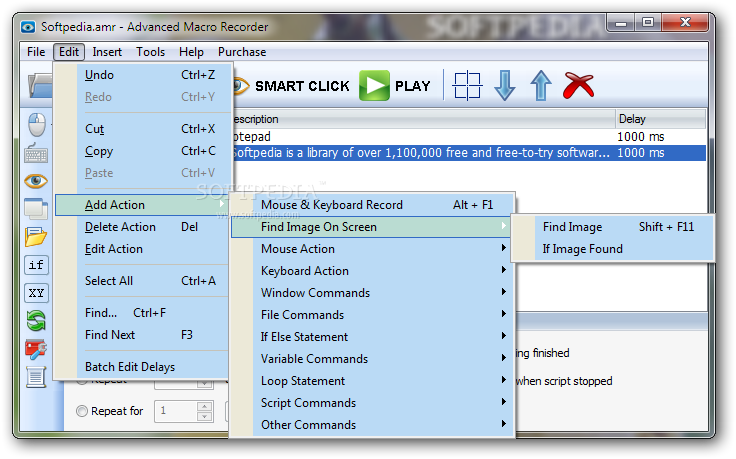Select If Image Found submenu entry
736x459 pixels.
pos(613,249)
